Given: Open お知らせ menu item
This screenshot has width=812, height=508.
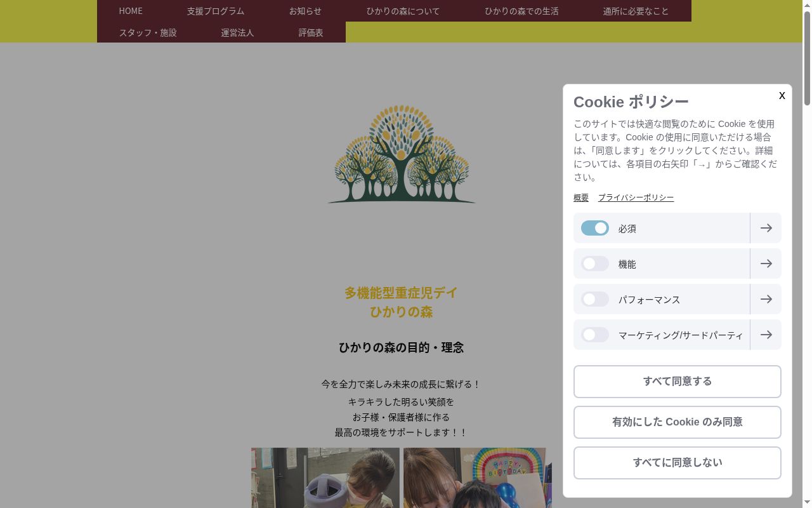Looking at the screenshot, I should point(305,11).
